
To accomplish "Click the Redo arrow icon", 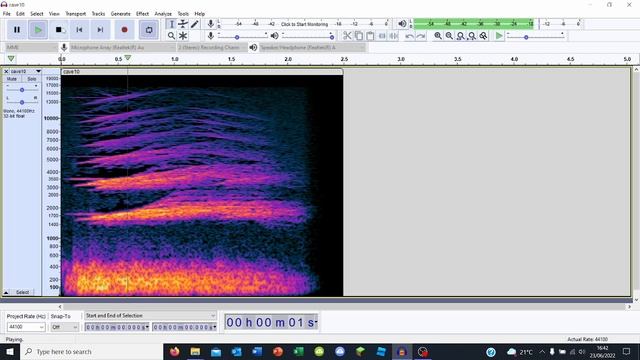I will click(420, 36).
